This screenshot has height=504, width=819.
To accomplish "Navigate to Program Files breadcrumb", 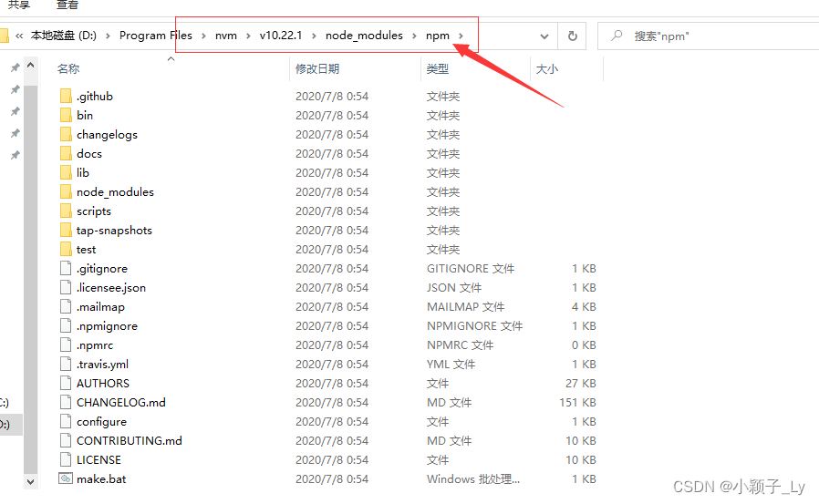I will pos(156,36).
